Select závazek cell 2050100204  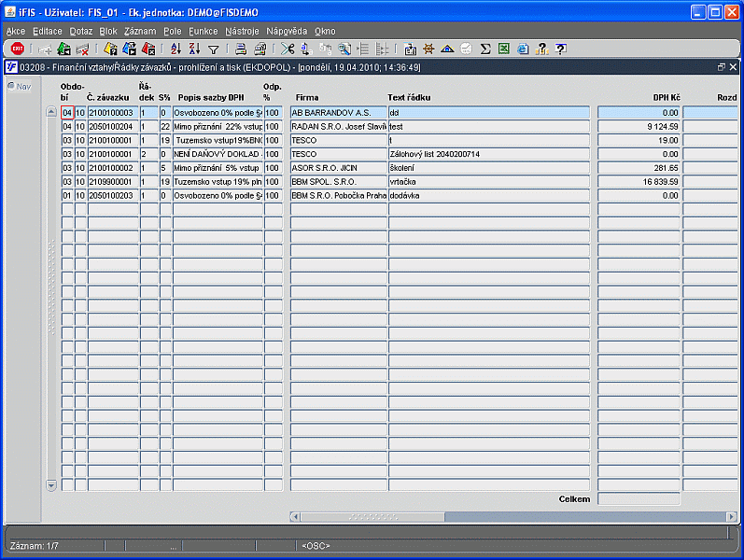point(113,126)
